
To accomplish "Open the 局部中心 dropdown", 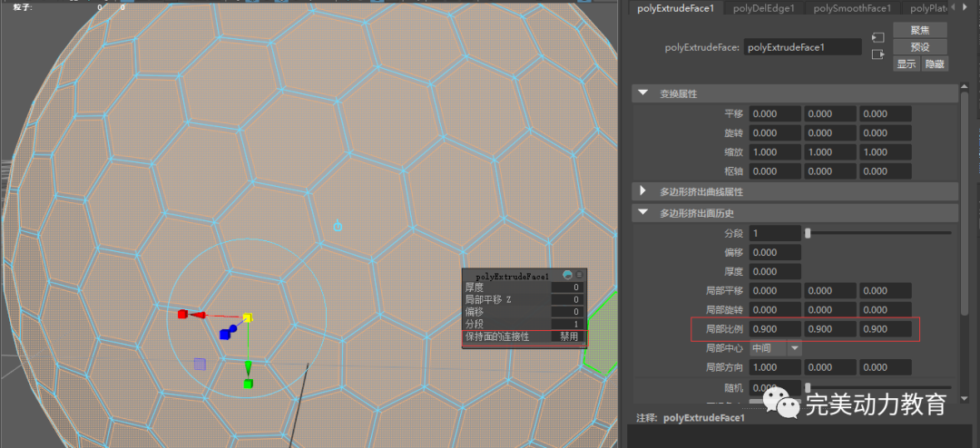I will click(795, 347).
